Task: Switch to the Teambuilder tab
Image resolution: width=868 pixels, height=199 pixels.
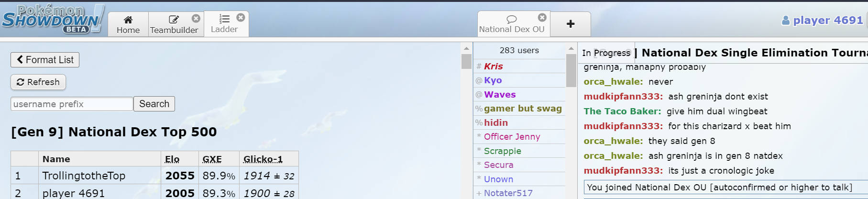Action: [174, 24]
